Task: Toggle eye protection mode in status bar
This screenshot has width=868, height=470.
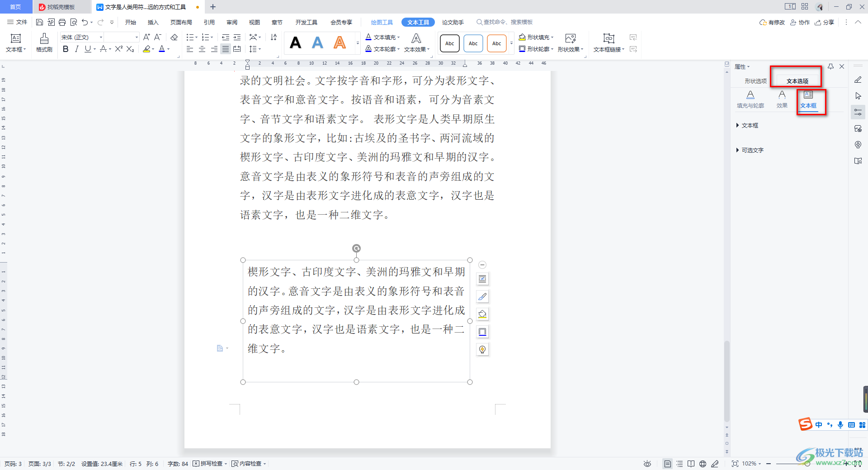Action: tap(647, 464)
